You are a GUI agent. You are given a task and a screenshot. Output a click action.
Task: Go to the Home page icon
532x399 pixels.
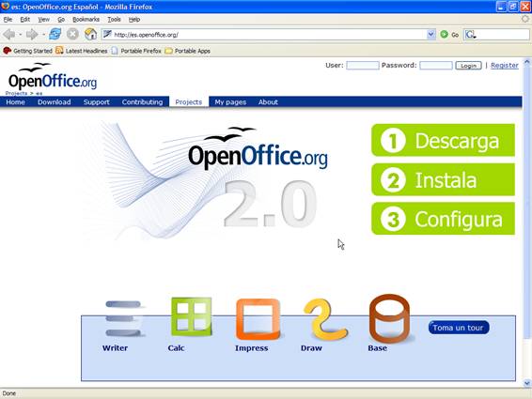click(x=90, y=34)
